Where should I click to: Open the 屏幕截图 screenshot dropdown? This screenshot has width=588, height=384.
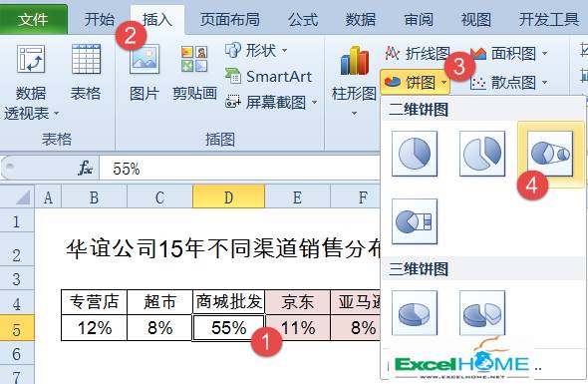tap(271, 102)
